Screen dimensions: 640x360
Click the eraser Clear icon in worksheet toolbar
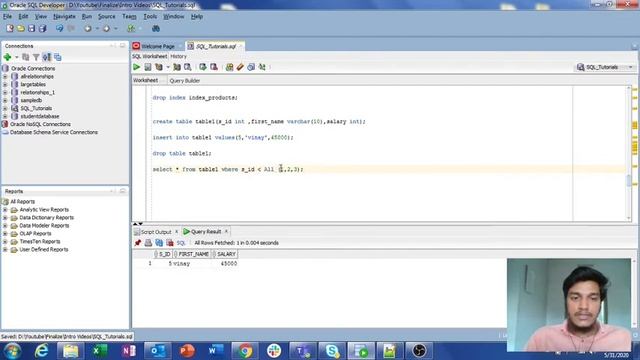[x=240, y=67]
